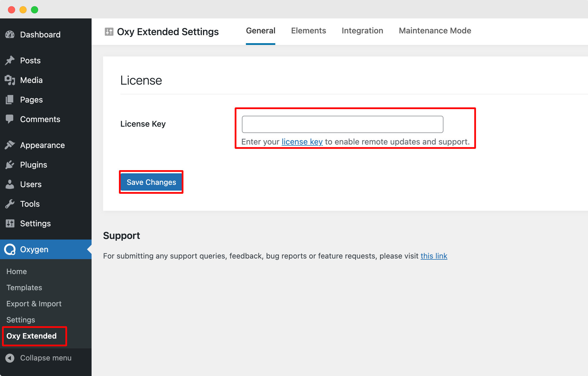Click the Posts pin icon
This screenshot has height=376, width=588.
click(x=10, y=60)
